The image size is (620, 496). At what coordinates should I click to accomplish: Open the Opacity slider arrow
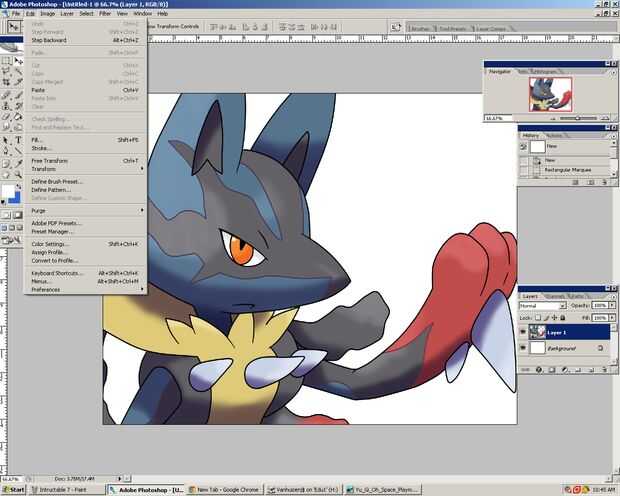[x=612, y=305]
